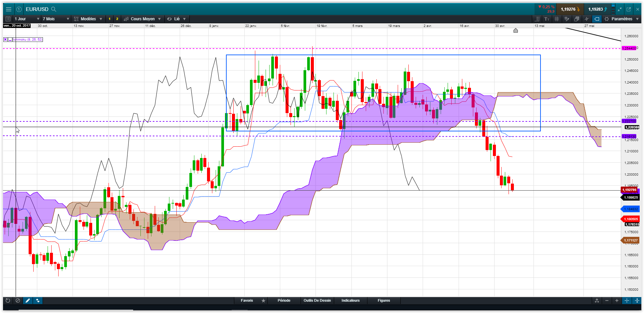Click the magenta 1,254400 price level label

coord(629,48)
